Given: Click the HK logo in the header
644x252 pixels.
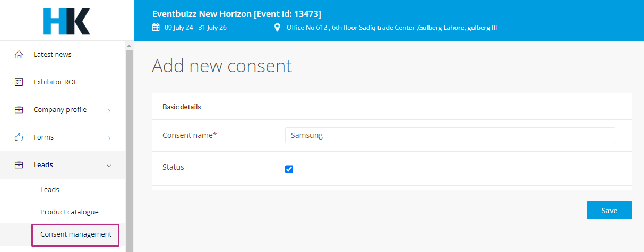Looking at the screenshot, I should [x=66, y=21].
